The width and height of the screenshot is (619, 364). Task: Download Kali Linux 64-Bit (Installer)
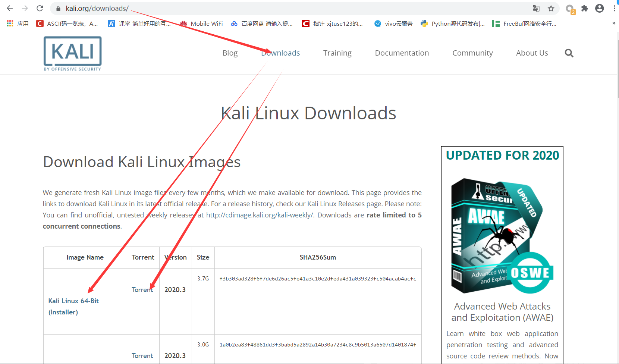point(73,307)
